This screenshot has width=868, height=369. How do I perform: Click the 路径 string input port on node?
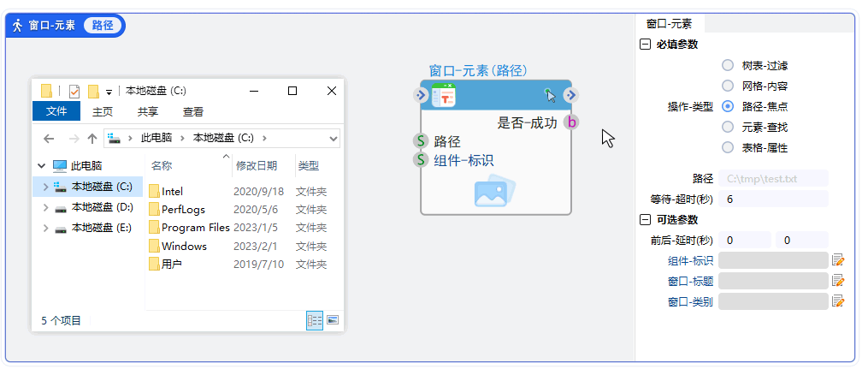pyautogui.click(x=421, y=141)
